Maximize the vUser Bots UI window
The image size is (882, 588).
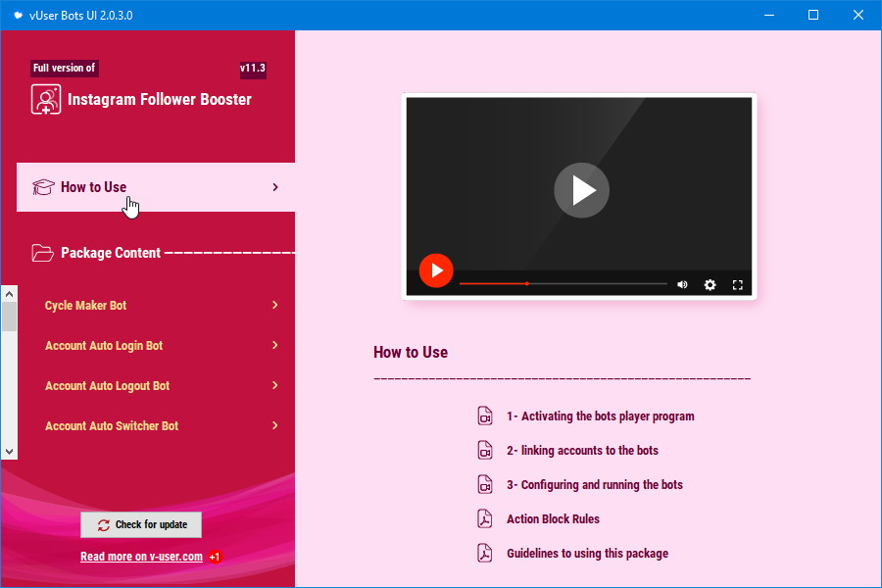pyautogui.click(x=813, y=16)
